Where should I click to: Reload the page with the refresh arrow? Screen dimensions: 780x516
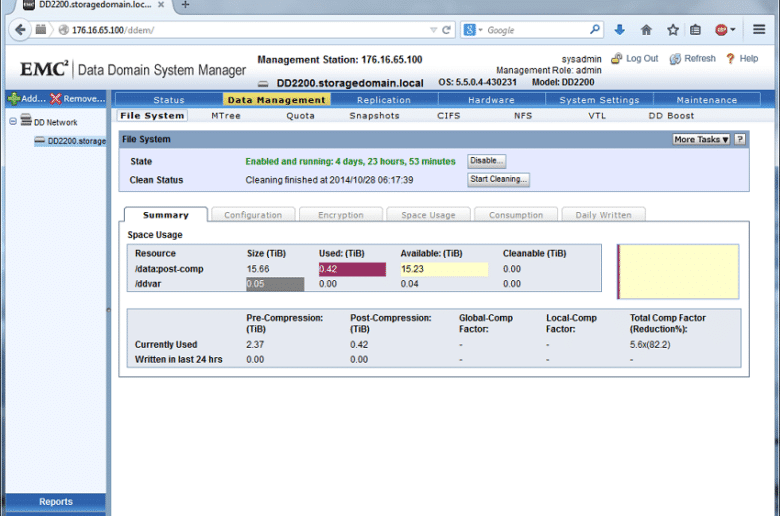pyautogui.click(x=447, y=30)
